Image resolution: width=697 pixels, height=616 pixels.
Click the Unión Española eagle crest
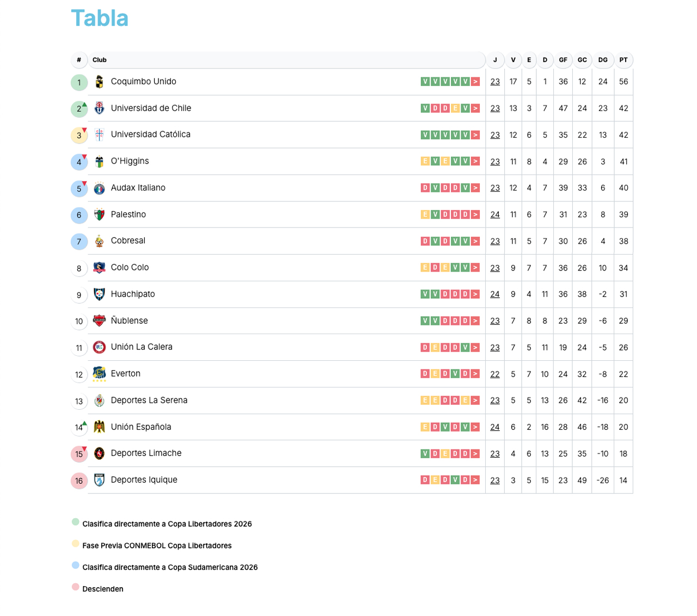(99, 427)
